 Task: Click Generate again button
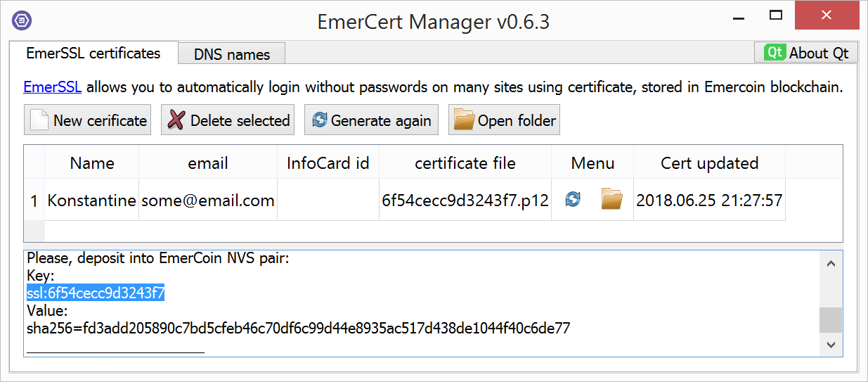(372, 120)
